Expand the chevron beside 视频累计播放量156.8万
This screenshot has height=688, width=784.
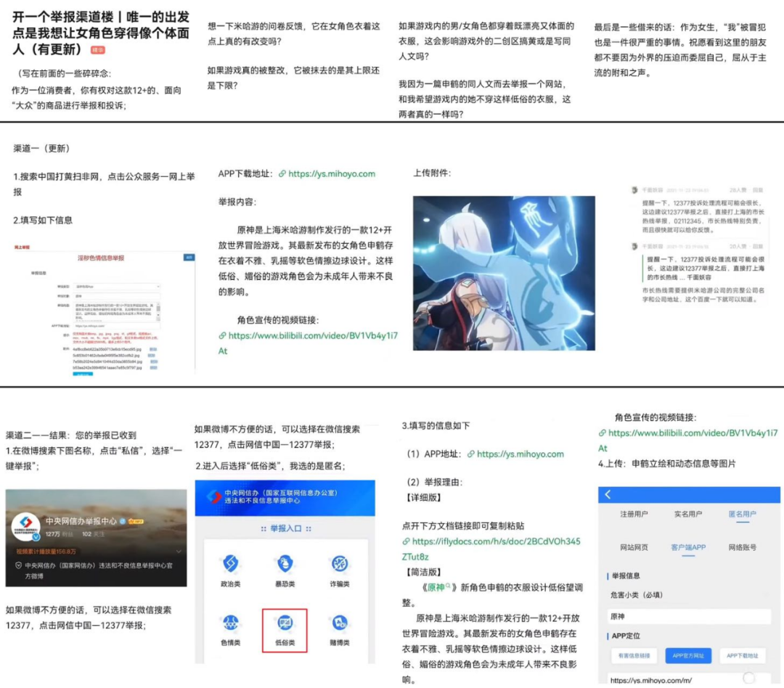click(x=179, y=551)
